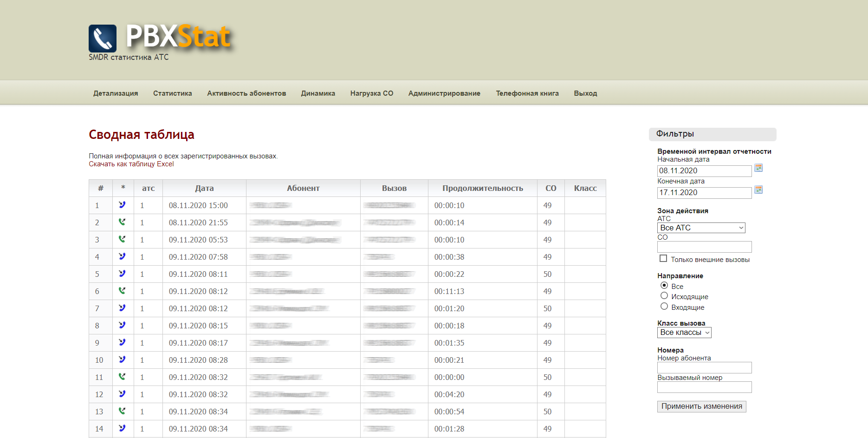The image size is (868, 438).
Task: Click 'Скачать как таблицу Excel' link
Action: pyautogui.click(x=131, y=164)
